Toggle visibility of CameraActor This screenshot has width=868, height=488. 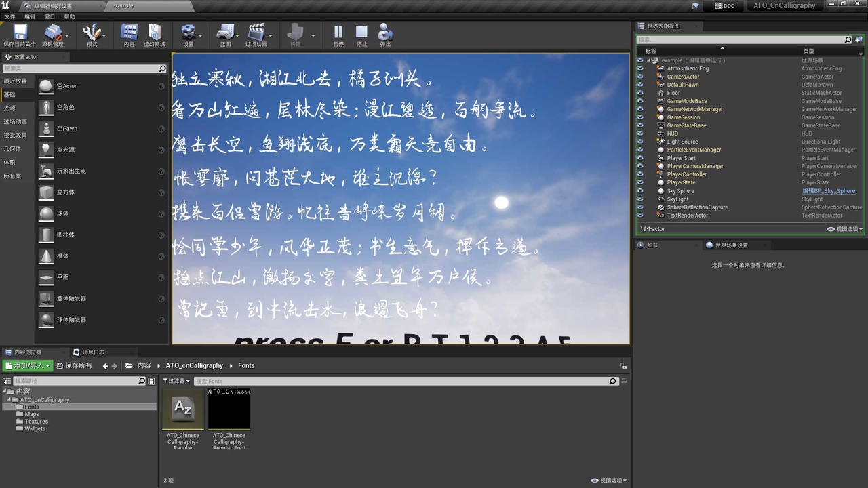click(639, 77)
